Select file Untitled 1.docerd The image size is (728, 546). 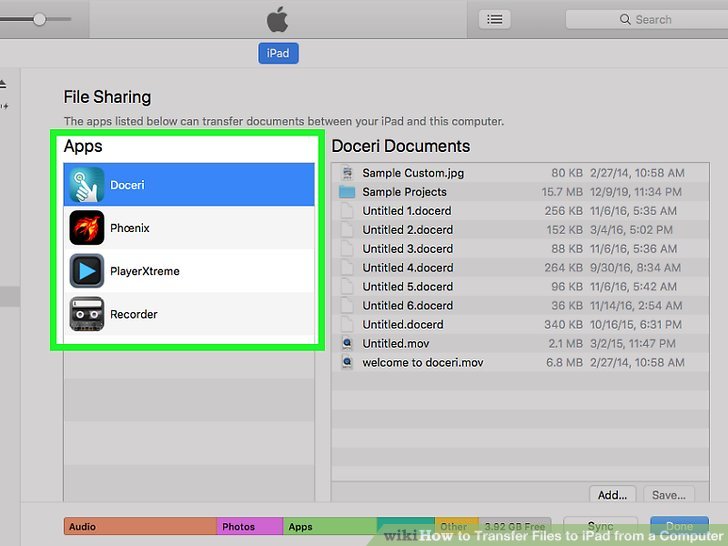tap(407, 211)
